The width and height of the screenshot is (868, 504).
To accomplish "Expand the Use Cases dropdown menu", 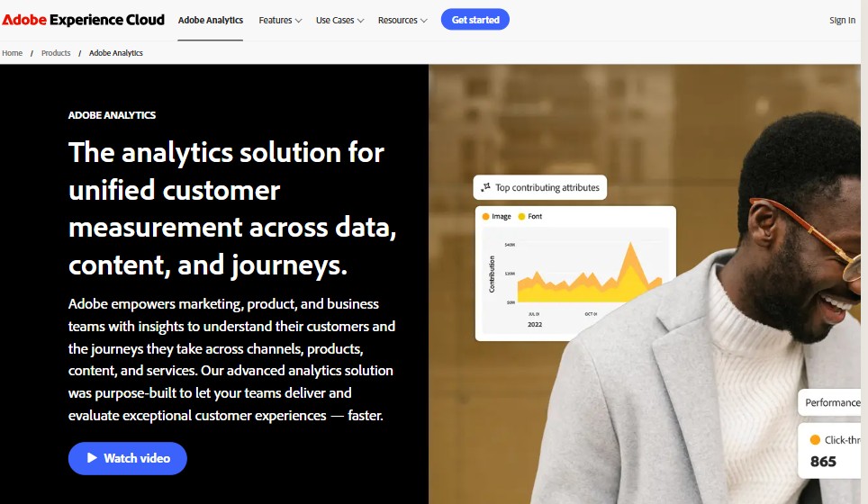I will point(339,20).
